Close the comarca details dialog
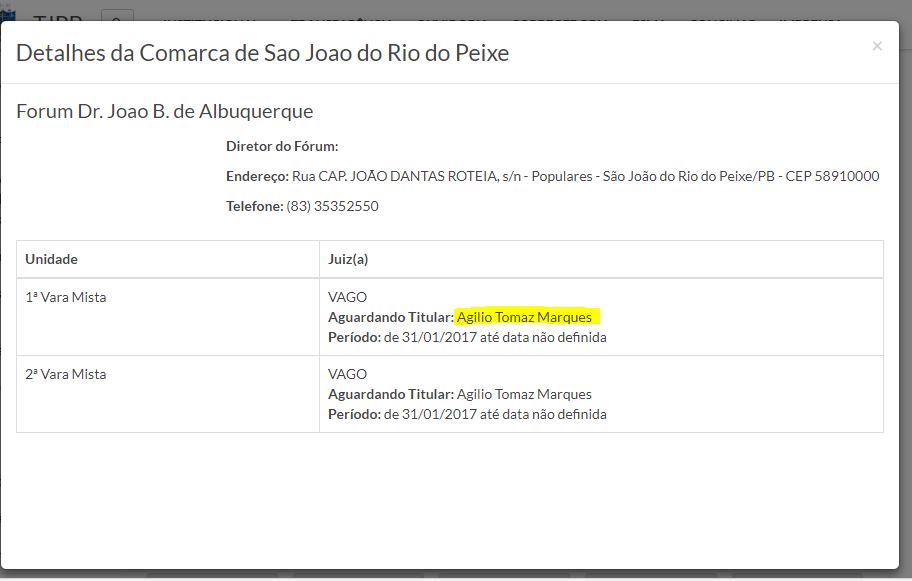Viewport: 912px width, 581px height. pyautogui.click(x=877, y=46)
